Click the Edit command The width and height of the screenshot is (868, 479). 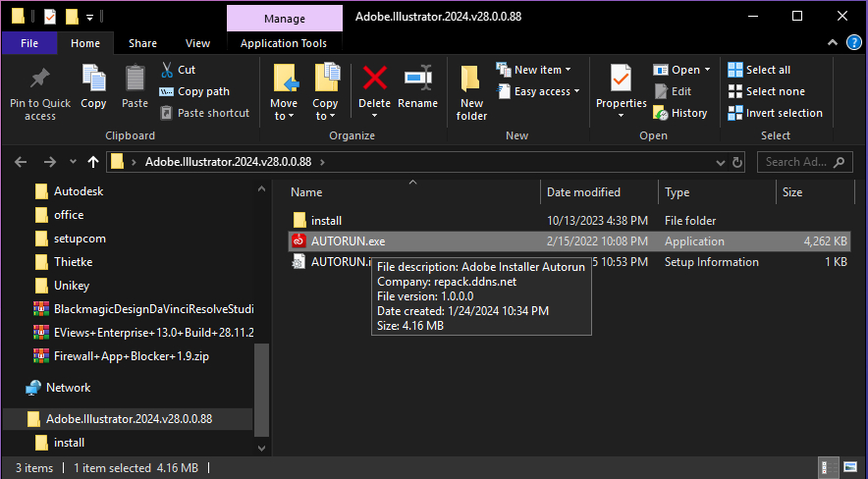click(x=674, y=91)
